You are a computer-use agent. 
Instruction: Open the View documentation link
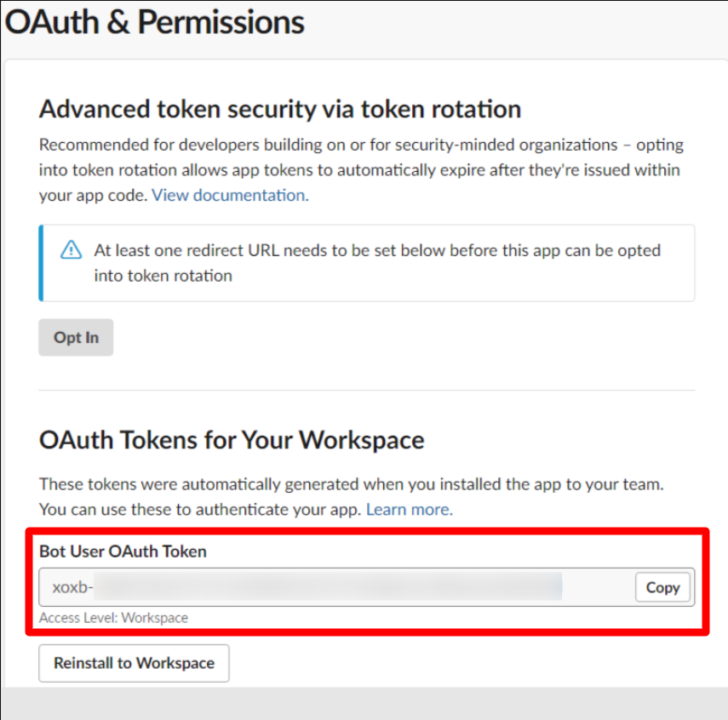[x=230, y=196]
